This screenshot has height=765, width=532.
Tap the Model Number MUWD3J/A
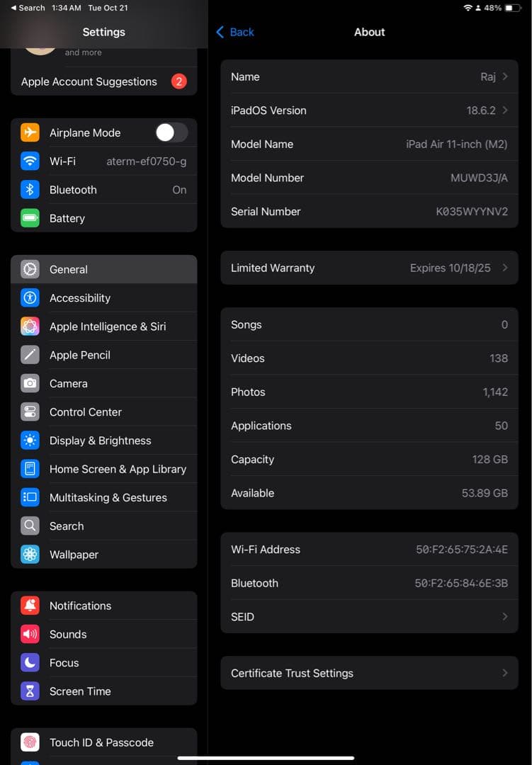[479, 178]
